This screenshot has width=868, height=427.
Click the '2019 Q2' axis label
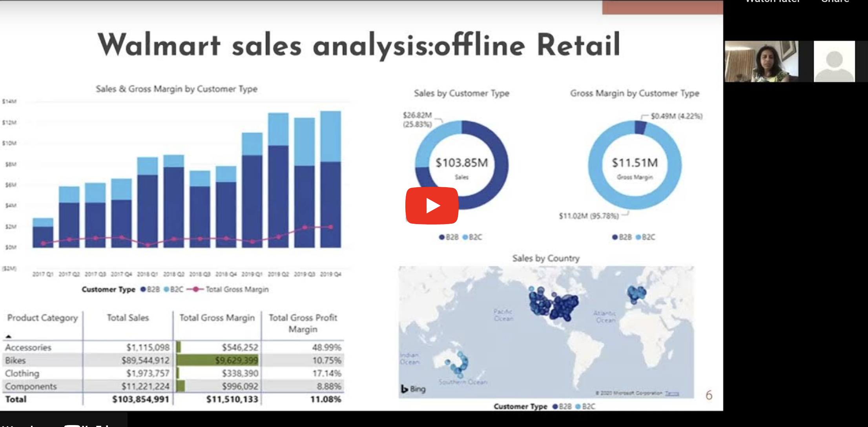tap(278, 274)
